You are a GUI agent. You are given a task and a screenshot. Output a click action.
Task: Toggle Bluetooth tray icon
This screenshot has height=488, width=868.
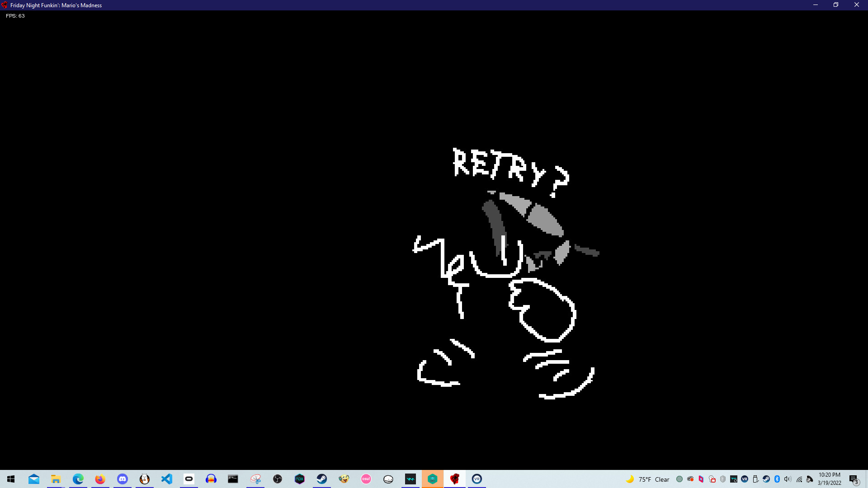click(x=777, y=479)
